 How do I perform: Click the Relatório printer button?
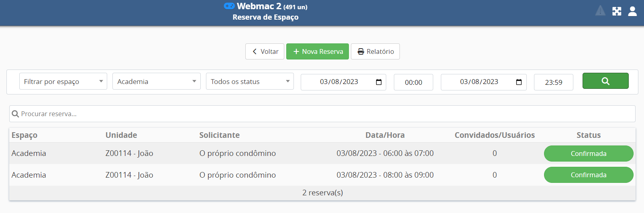[375, 51]
